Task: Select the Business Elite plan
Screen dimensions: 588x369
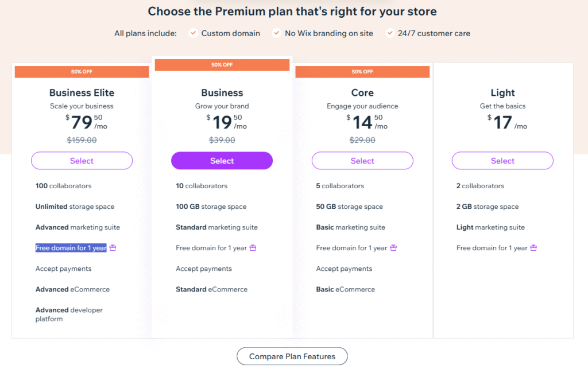Action: (x=82, y=161)
